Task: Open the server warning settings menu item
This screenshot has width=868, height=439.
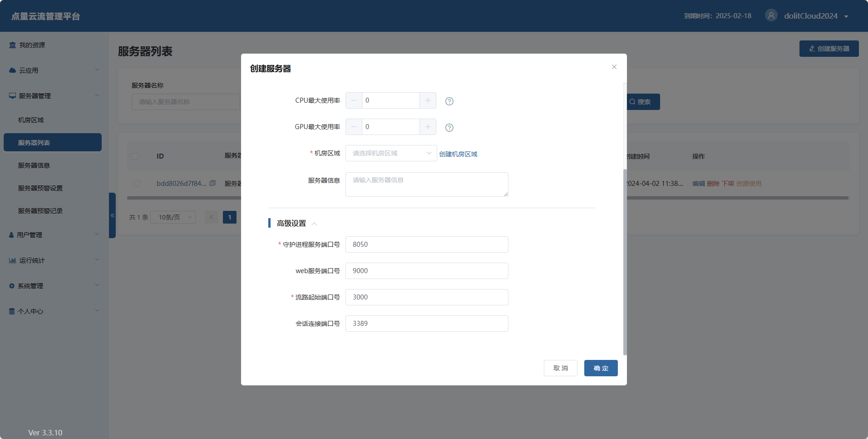Action: (40, 188)
